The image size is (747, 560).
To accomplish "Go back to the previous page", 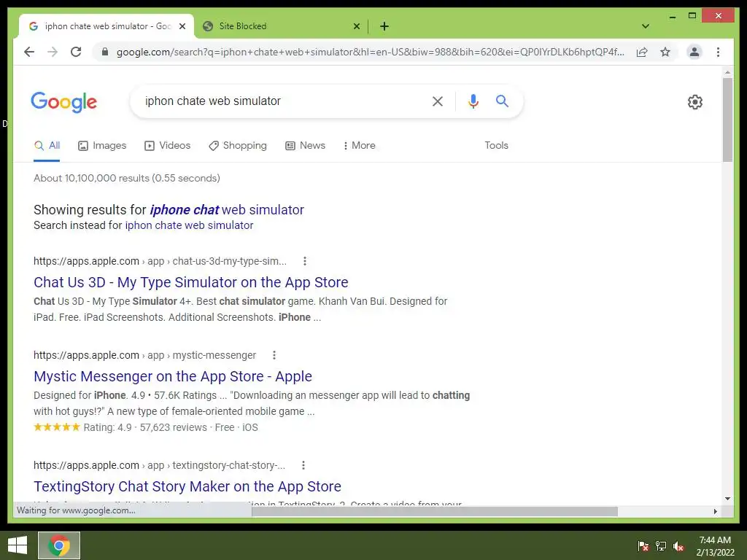I will pos(29,52).
